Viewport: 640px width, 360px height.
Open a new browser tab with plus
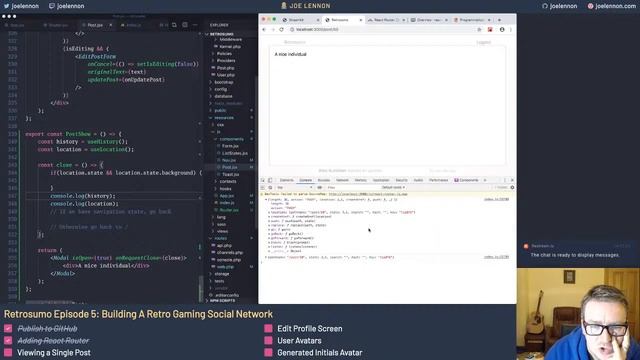(x=499, y=20)
